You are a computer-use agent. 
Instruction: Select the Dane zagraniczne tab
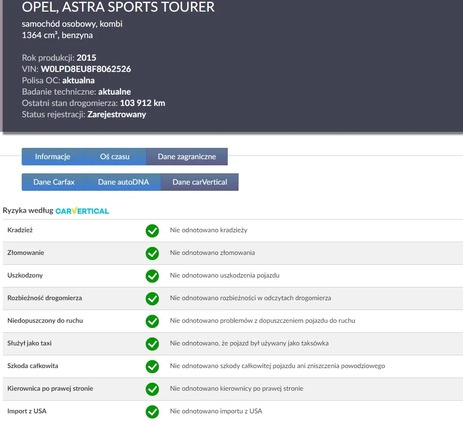(x=187, y=157)
